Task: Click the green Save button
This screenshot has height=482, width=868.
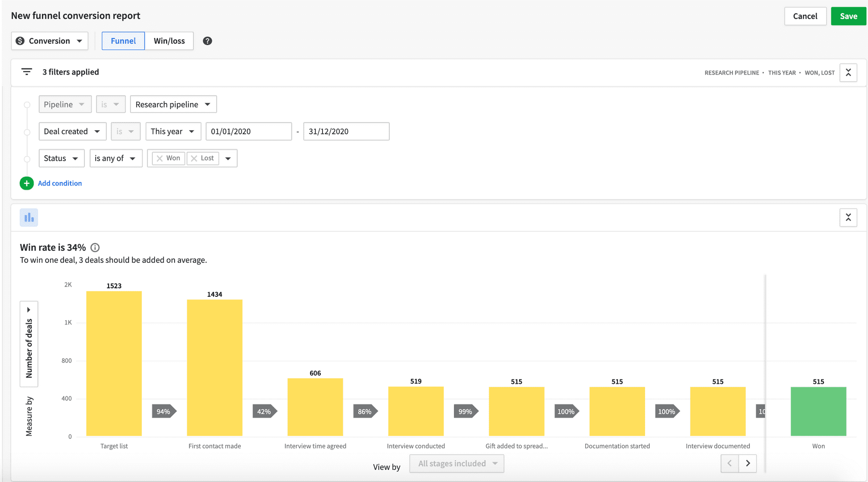Action: click(848, 16)
